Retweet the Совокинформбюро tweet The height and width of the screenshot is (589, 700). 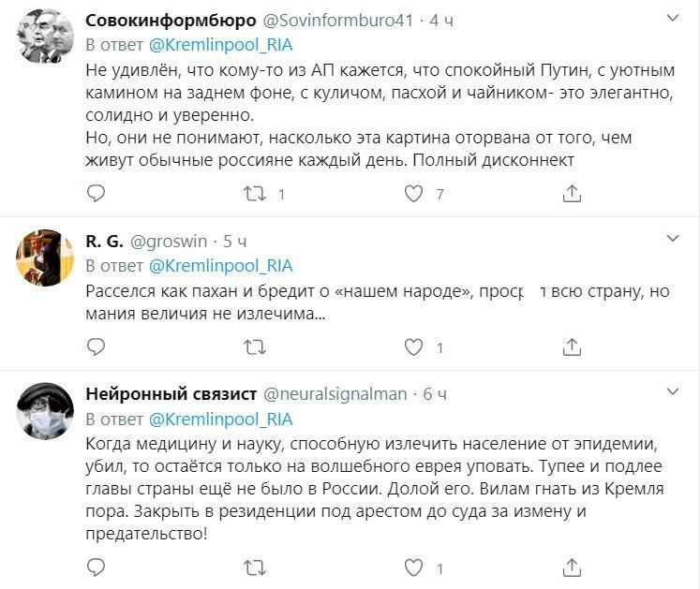coord(254,194)
